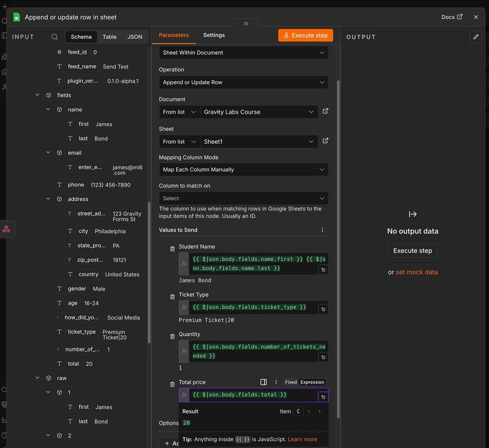
Task: Click the set mock data link
Action: tap(416, 272)
